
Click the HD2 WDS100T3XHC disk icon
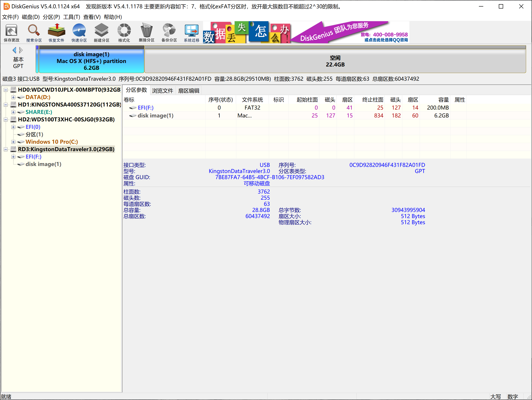pyautogui.click(x=14, y=120)
